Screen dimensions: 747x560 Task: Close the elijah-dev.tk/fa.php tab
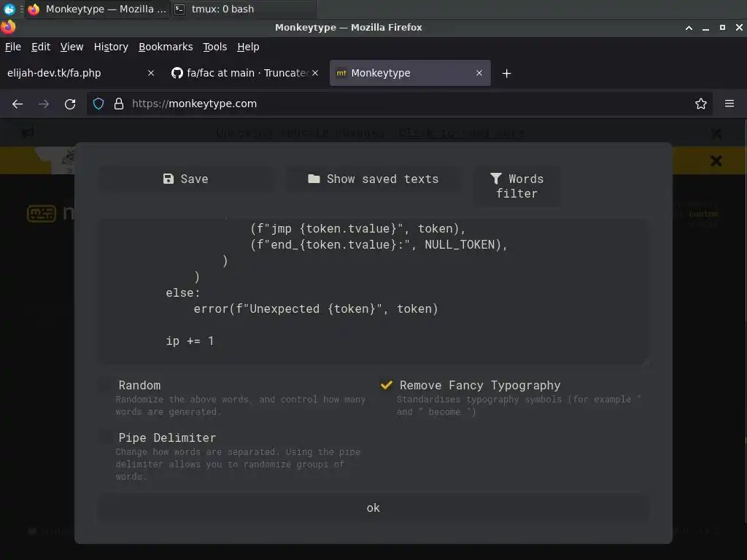tap(151, 74)
